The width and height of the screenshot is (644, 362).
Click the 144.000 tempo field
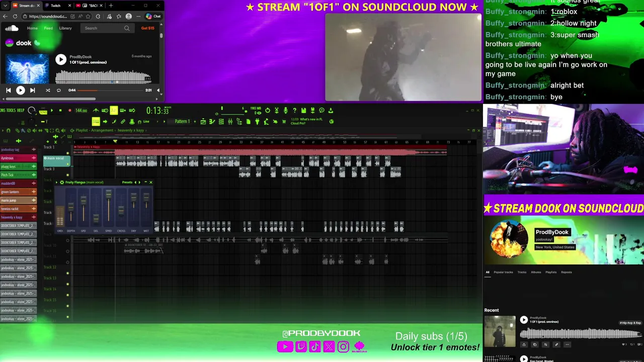click(x=82, y=111)
